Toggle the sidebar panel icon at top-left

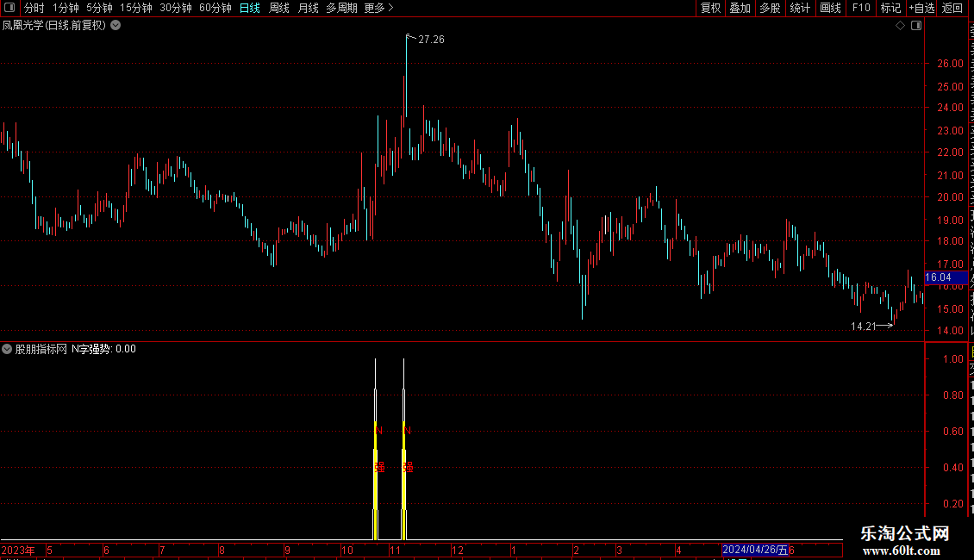coord(9,8)
